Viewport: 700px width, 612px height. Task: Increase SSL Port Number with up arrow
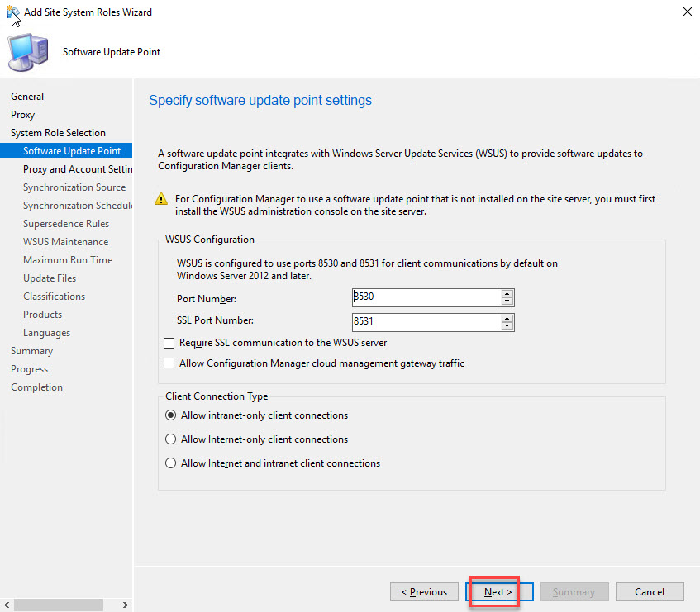(x=507, y=317)
